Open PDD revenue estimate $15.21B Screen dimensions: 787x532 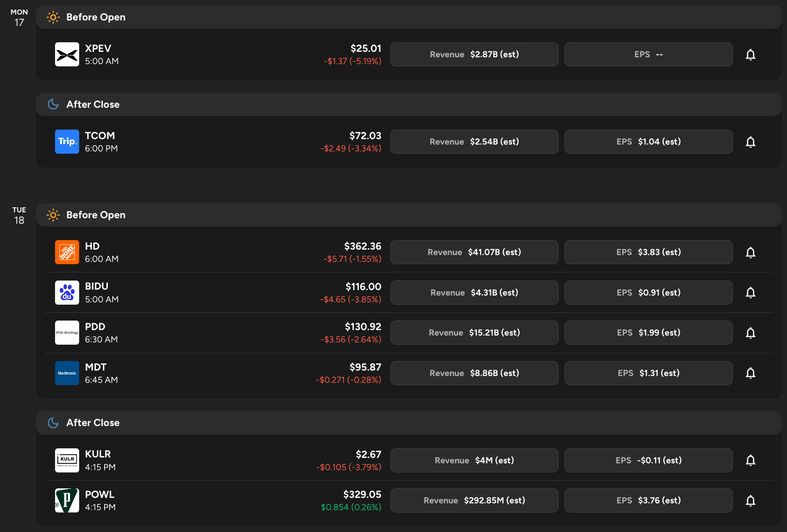click(x=474, y=333)
